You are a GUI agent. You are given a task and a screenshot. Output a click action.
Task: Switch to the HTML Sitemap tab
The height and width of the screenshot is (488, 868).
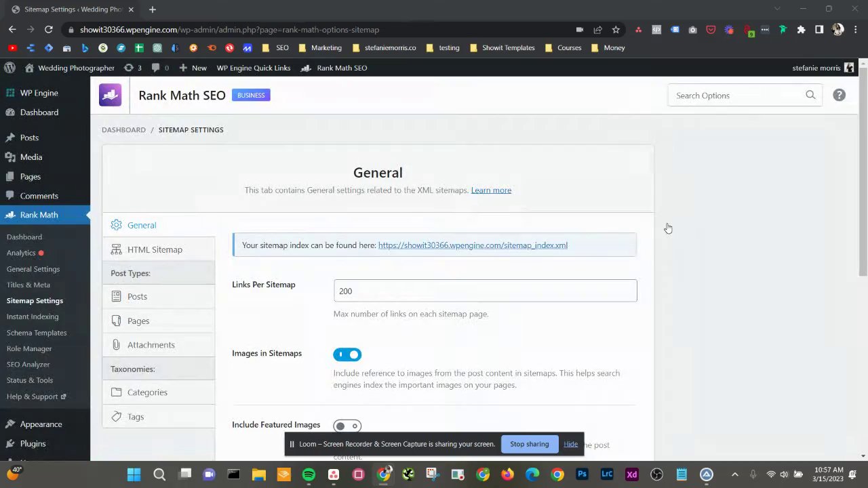(x=159, y=249)
